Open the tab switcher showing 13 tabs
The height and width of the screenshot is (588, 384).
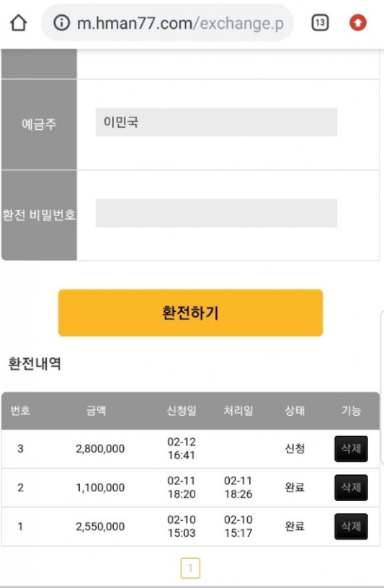pos(320,23)
